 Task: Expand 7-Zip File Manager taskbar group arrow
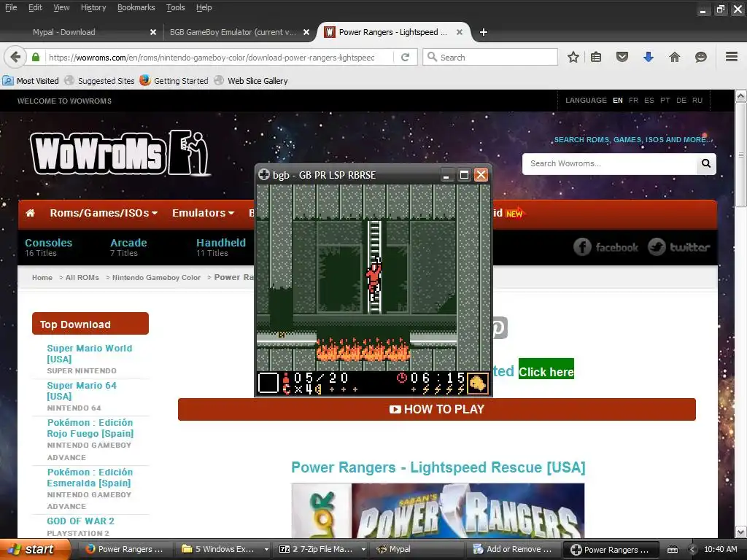coord(363,550)
